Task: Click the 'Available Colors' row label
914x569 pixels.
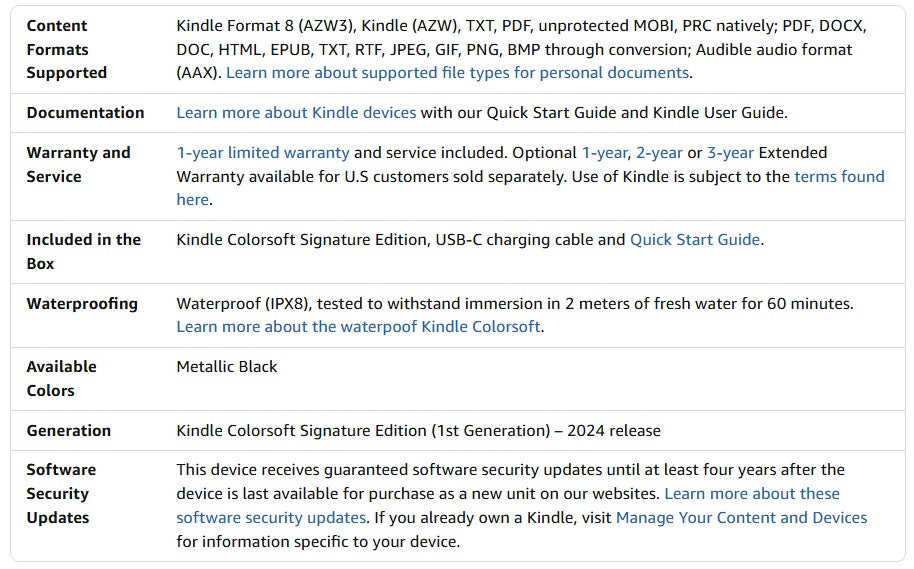Action: (x=61, y=379)
